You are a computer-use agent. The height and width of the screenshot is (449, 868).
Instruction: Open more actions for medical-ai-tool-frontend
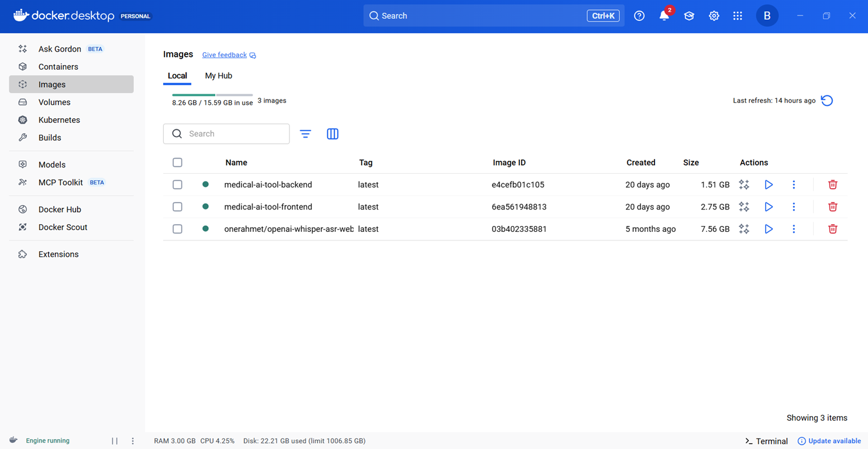pos(794,207)
